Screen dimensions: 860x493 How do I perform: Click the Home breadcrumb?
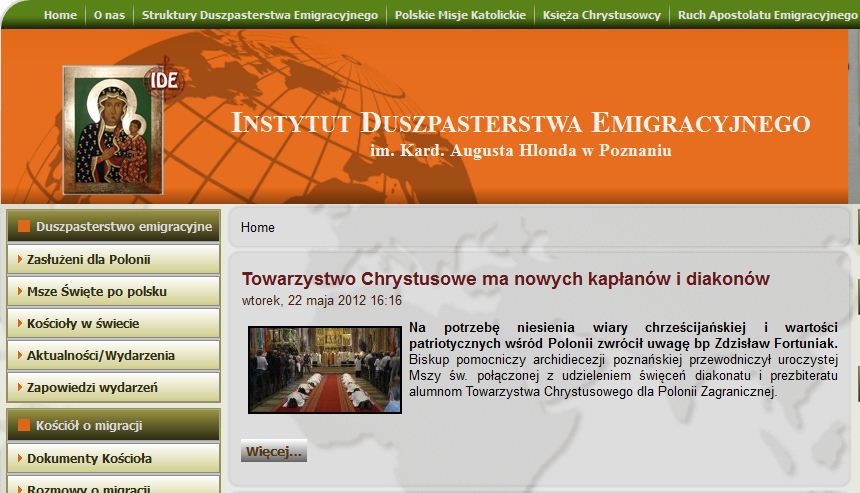point(257,227)
